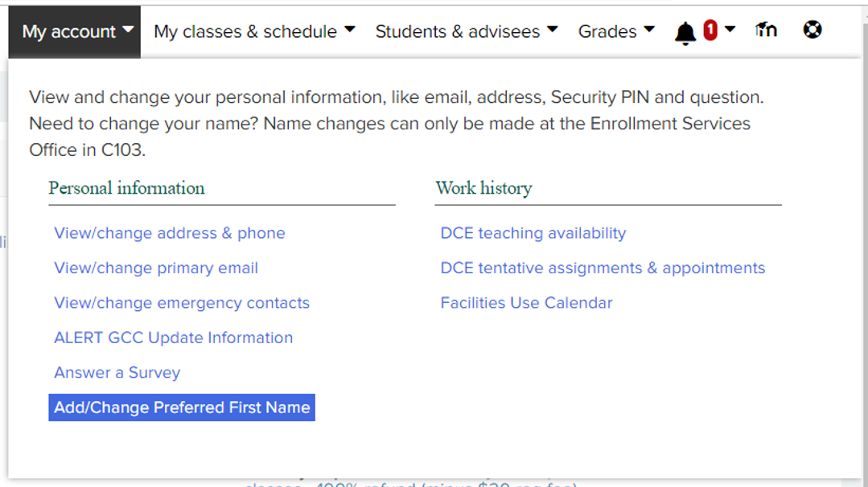Viewport: 868px width, 487px height.
Task: Click the vertical scrollbar on the right edge
Action: [x=863, y=241]
